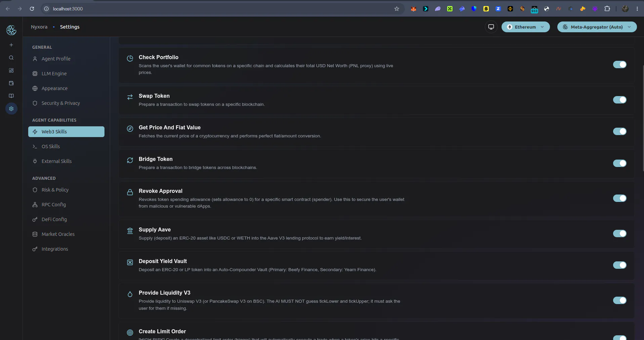Image resolution: width=644 pixels, height=340 pixels.
Task: Click the pie chart icon next to Check Portfolio
Action: [x=130, y=58]
